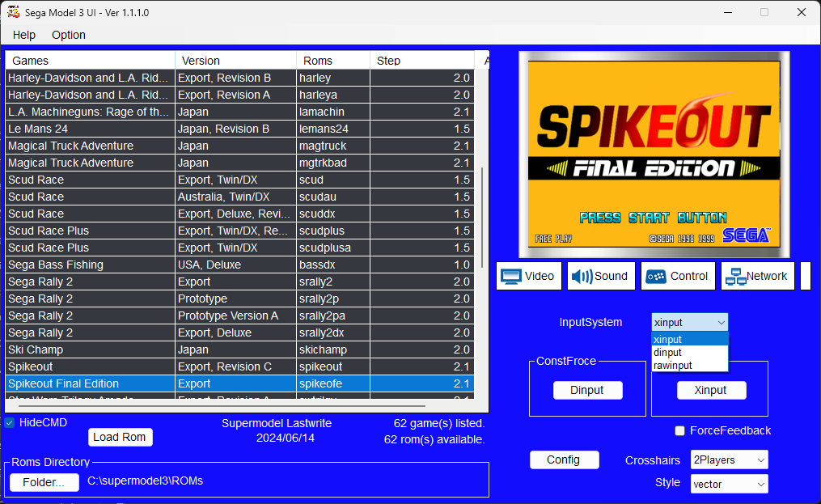Viewport: 821px width, 504px height.
Task: Switch to the Control tab
Action: point(678,276)
